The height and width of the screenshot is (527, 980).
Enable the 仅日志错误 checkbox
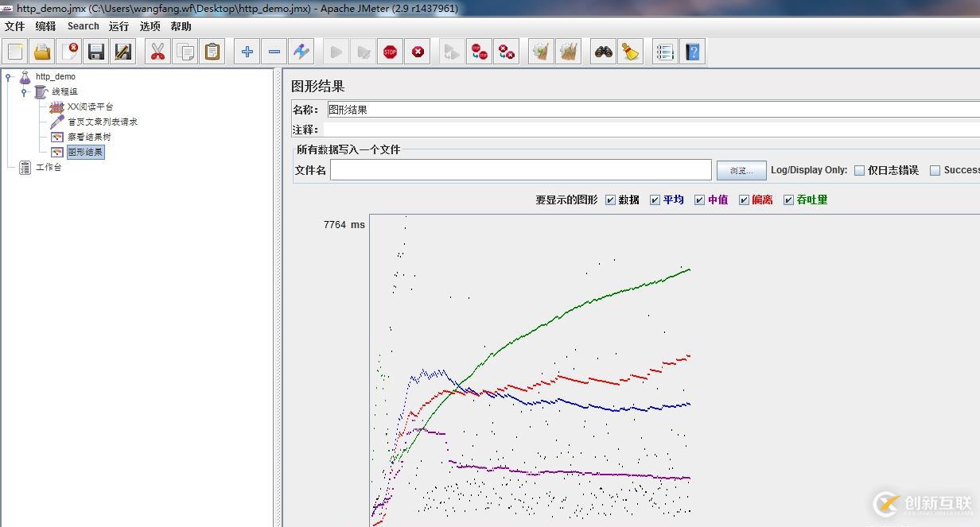tap(860, 169)
